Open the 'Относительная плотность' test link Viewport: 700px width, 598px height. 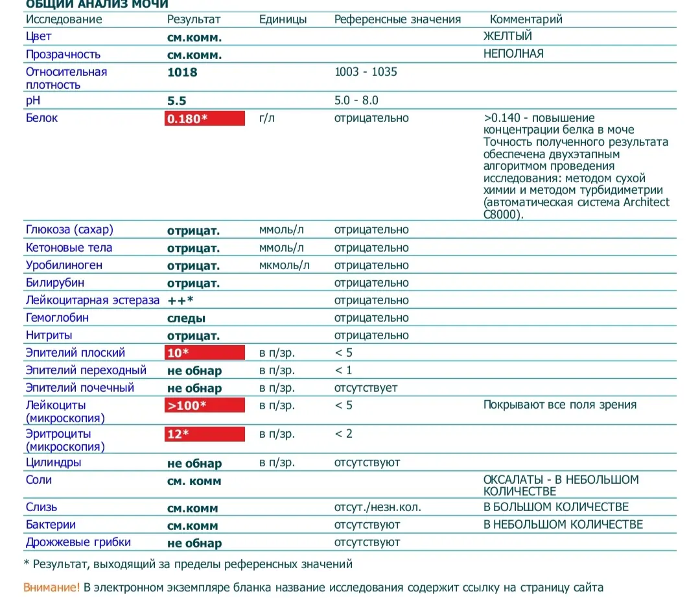tap(66, 78)
